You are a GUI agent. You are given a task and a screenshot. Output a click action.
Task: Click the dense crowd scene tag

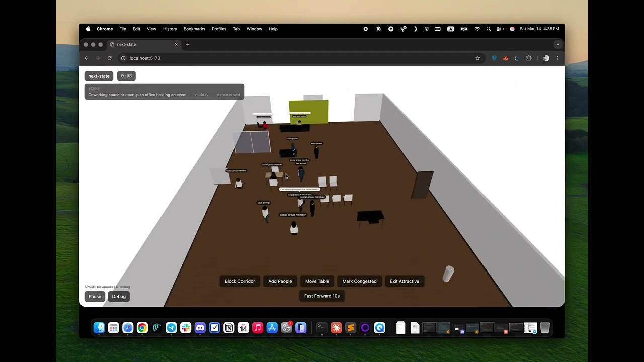[x=228, y=95]
